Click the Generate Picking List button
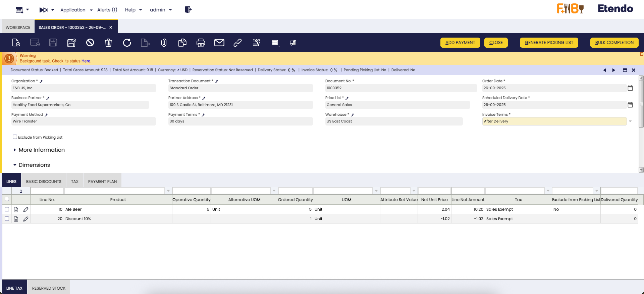This screenshot has width=644, height=294. [x=549, y=43]
